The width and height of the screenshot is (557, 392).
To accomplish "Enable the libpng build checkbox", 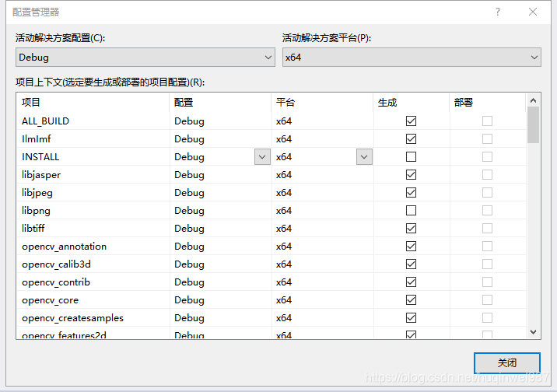I will coord(411,211).
